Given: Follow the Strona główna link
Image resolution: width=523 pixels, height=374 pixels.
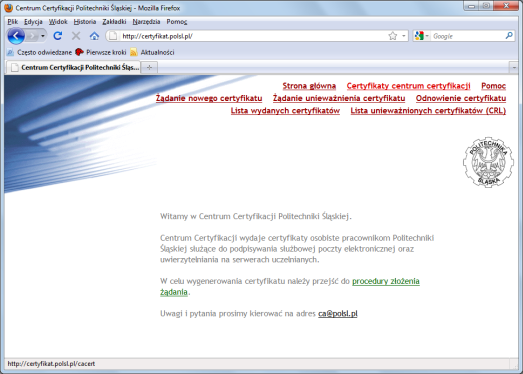Looking at the screenshot, I should (x=309, y=86).
